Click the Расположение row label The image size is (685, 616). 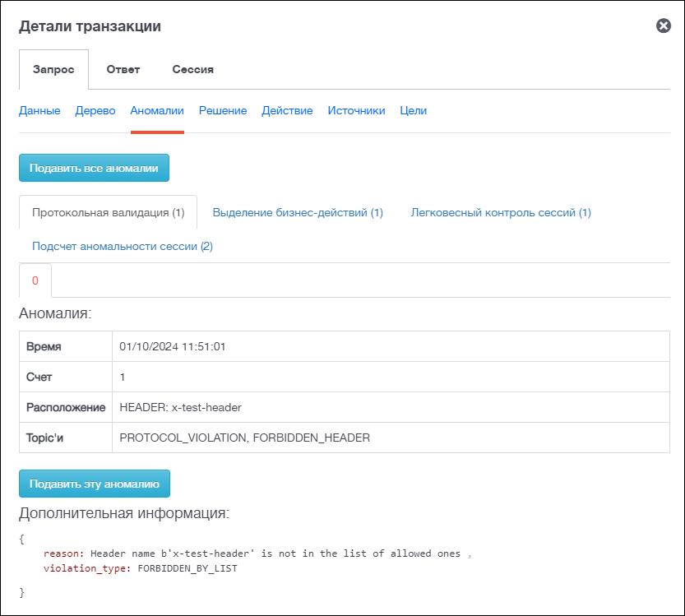coord(66,407)
